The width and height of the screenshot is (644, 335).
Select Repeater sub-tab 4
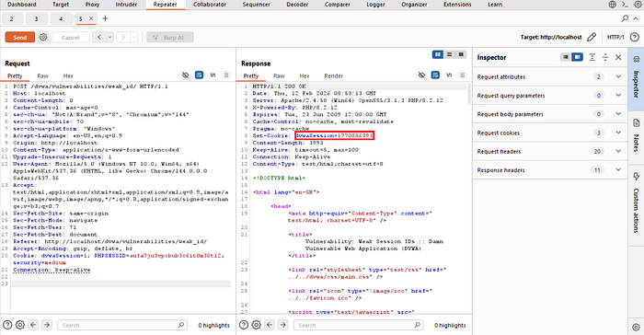pyautogui.click(x=61, y=18)
